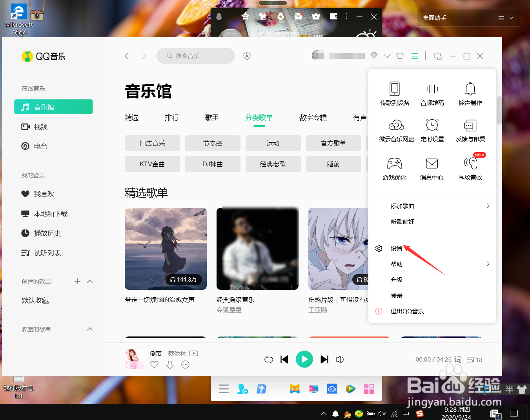Skip to the next track
This screenshot has width=530, height=420.
[324, 360]
